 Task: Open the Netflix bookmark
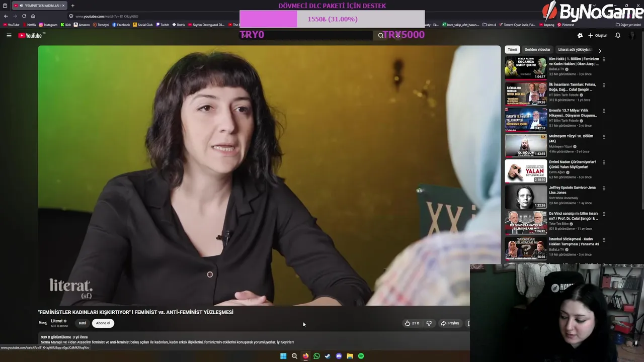click(29, 25)
